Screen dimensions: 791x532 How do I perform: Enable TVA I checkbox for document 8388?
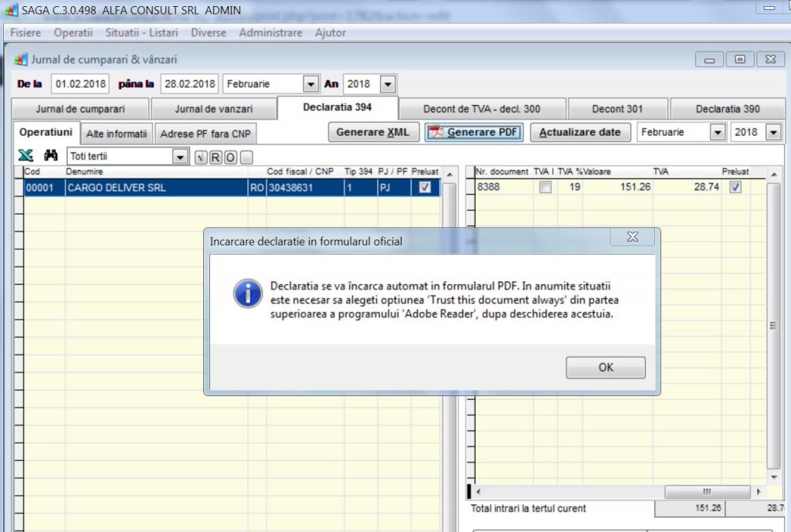tap(545, 188)
